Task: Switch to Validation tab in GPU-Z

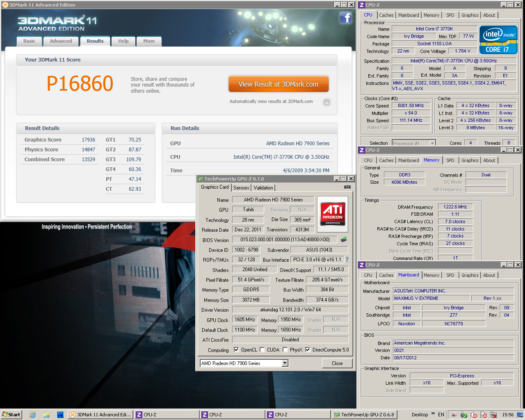Action: (263, 187)
